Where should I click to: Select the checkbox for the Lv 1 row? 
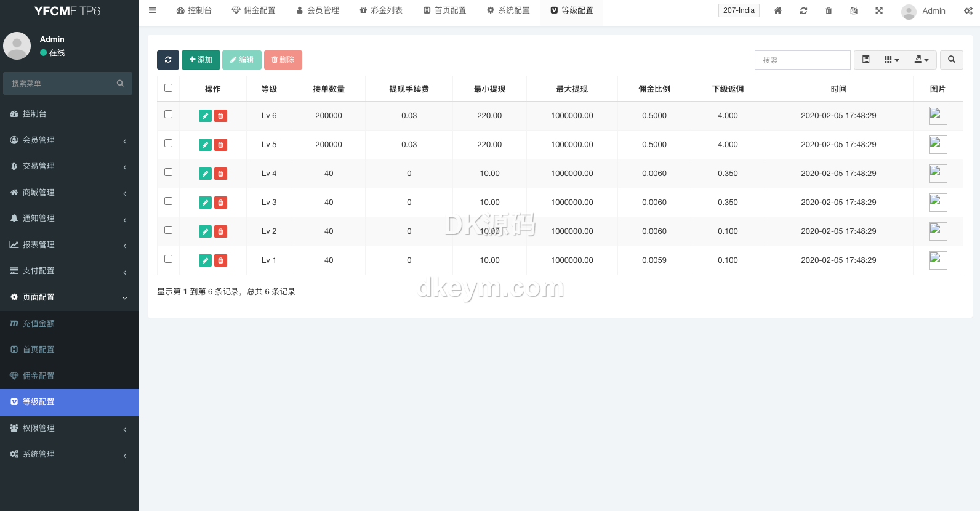pyautogui.click(x=168, y=259)
